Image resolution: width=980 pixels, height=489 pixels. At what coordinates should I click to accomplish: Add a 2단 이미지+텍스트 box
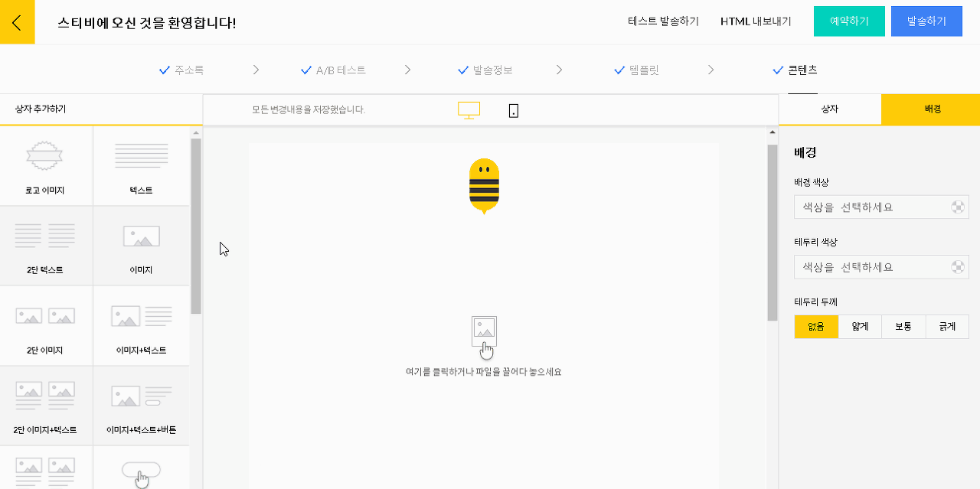pyautogui.click(x=46, y=406)
